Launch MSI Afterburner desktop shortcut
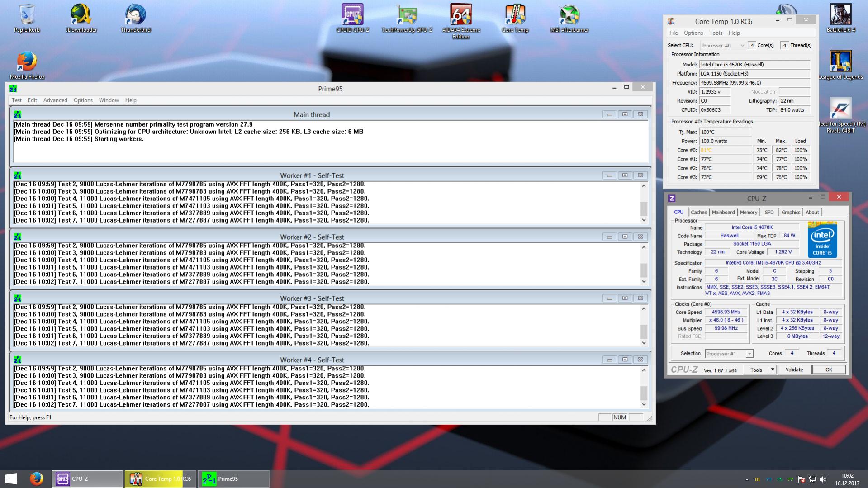Screen dimensions: 868x488 (569, 19)
